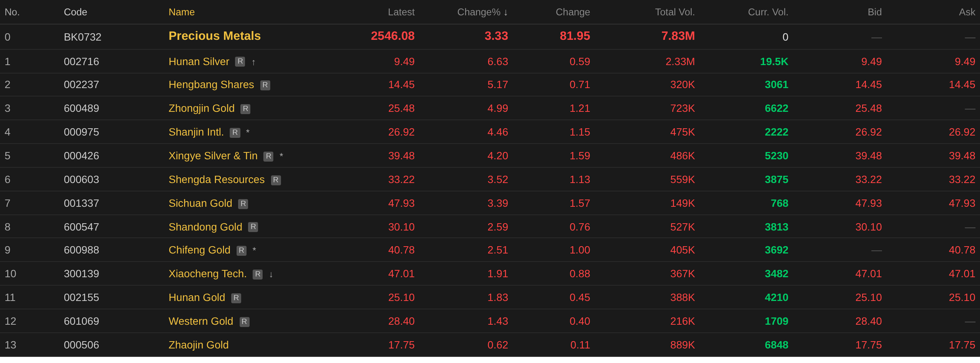980x363 pixels.
Task: Open Hunan Gold stock details
Action: [197, 298]
